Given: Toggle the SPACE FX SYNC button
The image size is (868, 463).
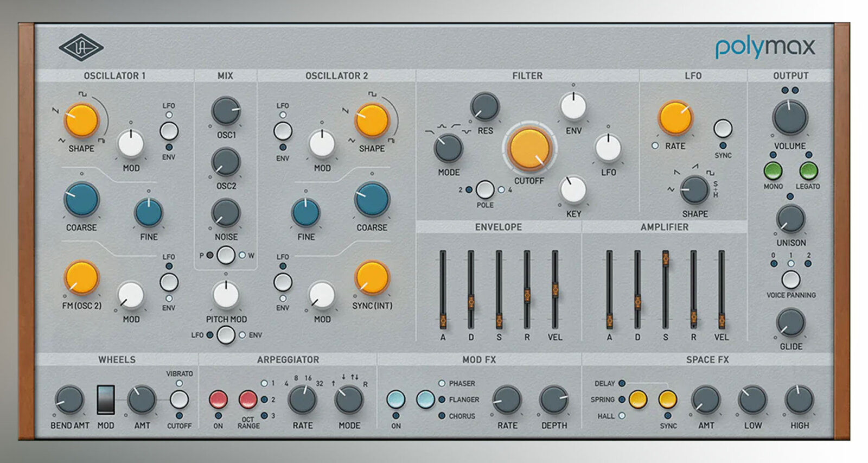Looking at the screenshot, I should tap(668, 400).
